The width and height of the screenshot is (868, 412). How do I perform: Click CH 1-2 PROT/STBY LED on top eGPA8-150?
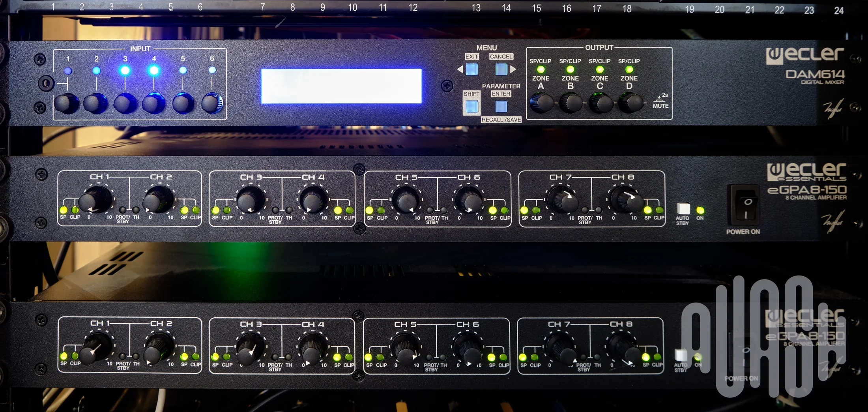(x=123, y=210)
